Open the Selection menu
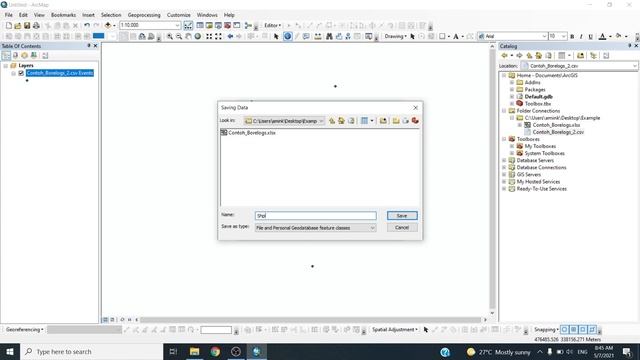 pos(111,15)
